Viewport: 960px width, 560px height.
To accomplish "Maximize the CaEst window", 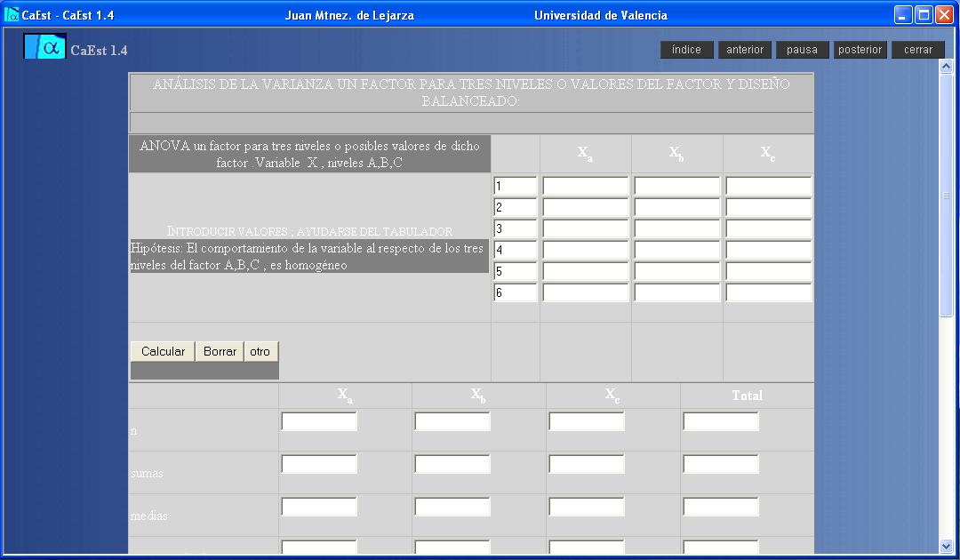I will pyautogui.click(x=924, y=15).
